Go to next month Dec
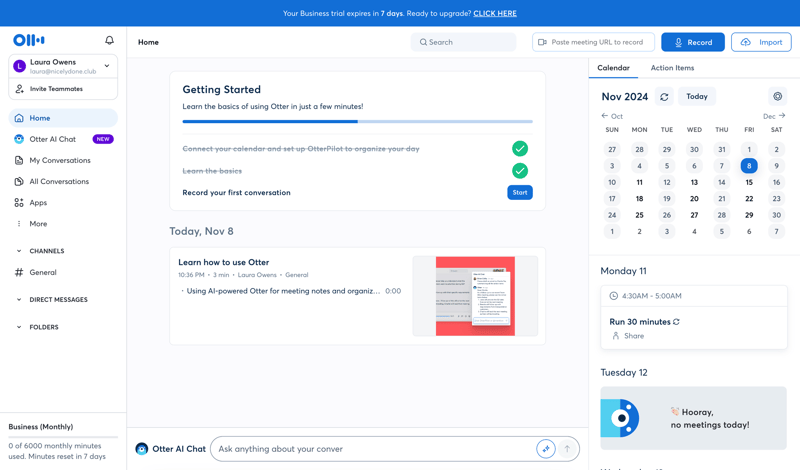This screenshot has height=470, width=800. pyautogui.click(x=774, y=116)
